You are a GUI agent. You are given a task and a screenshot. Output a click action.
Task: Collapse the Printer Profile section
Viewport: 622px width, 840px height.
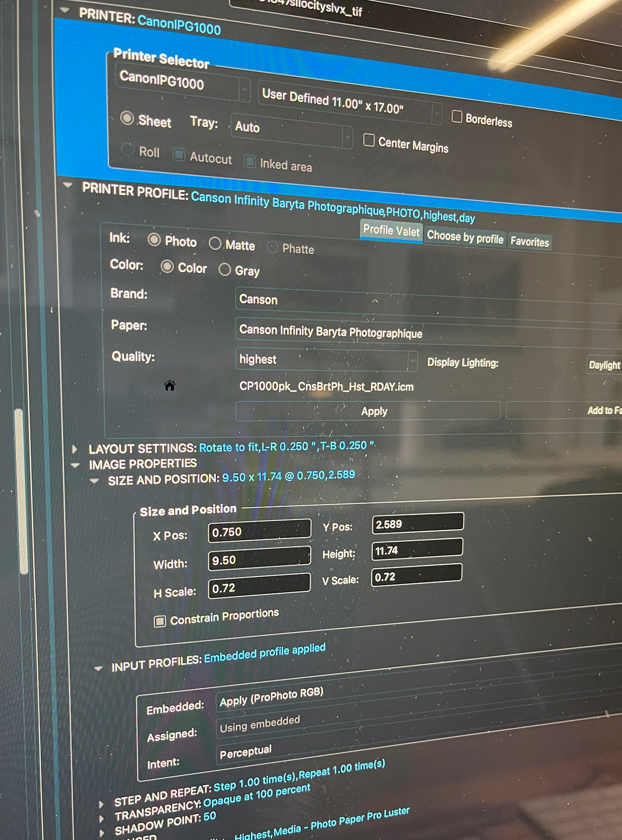click(68, 185)
